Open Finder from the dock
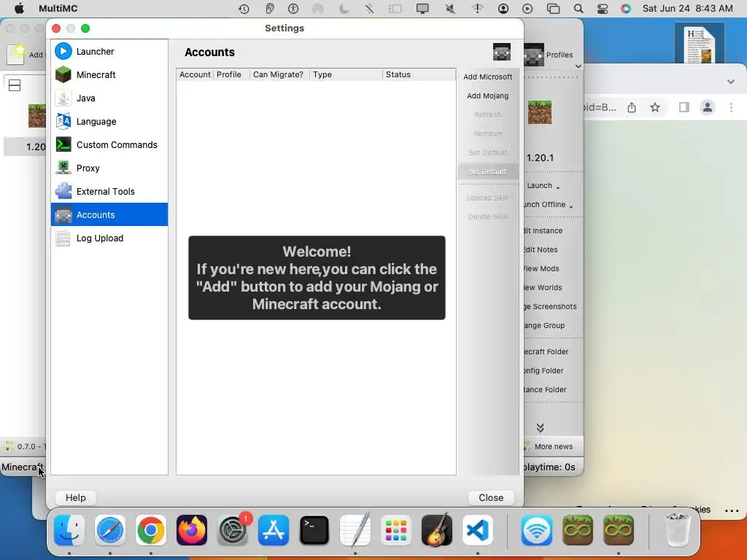Screen dimensions: 747x560 pyautogui.click(x=69, y=530)
